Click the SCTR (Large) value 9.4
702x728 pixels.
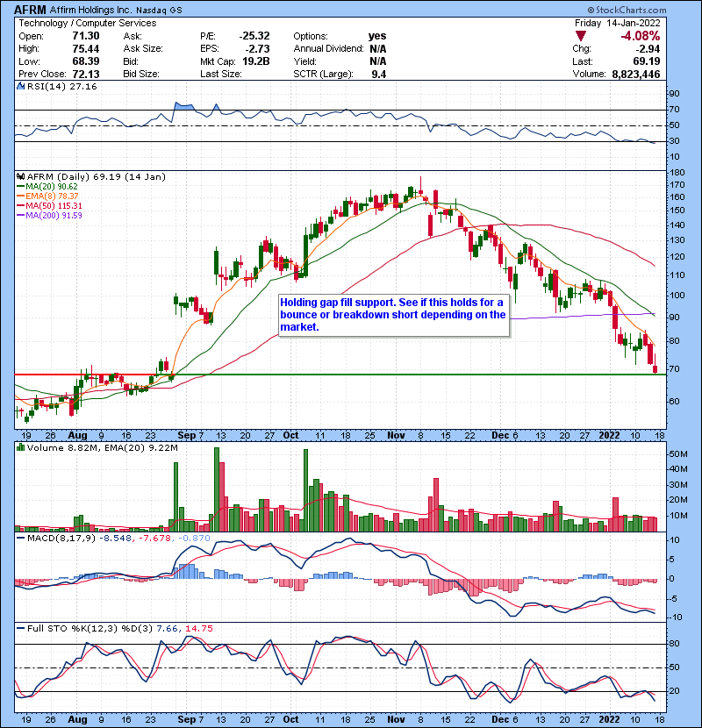pos(379,74)
